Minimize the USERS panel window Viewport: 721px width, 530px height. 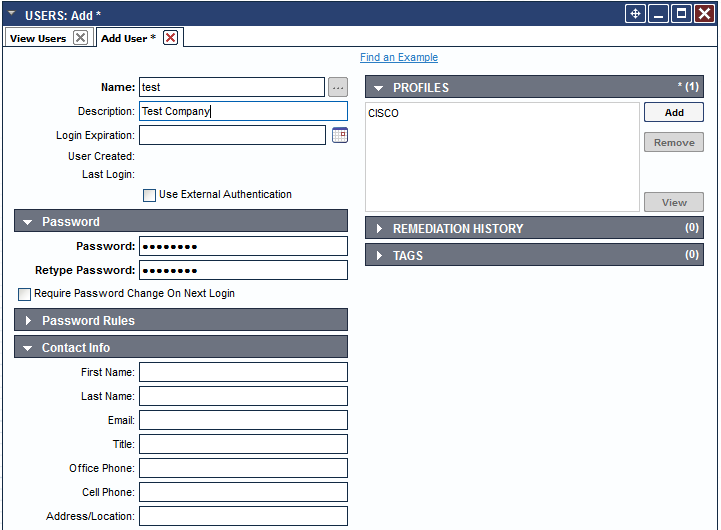(658, 13)
